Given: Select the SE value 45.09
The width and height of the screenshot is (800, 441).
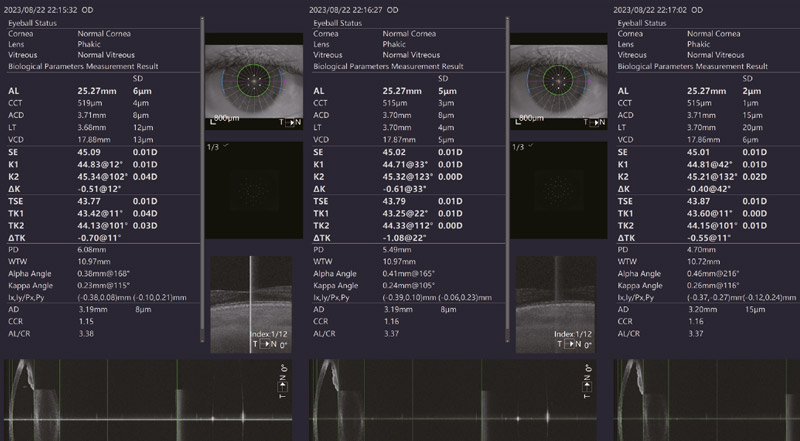Looking at the screenshot, I should pyautogui.click(x=89, y=152).
